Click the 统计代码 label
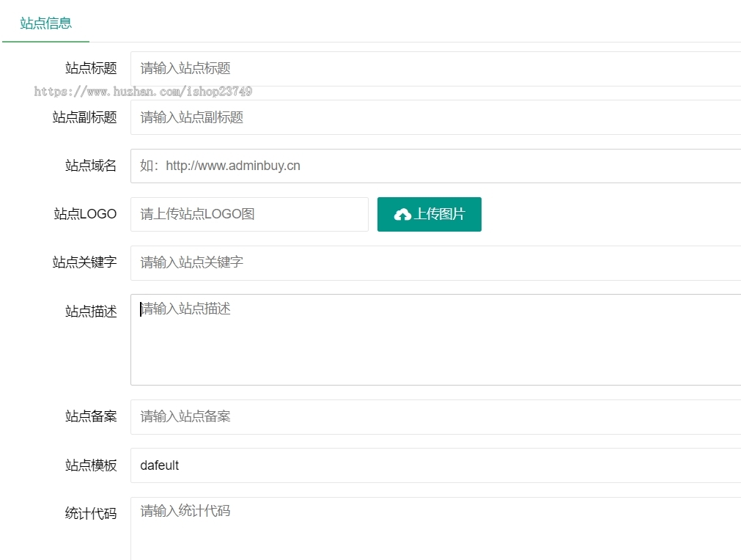Screen dimensions: 741x560 tap(91, 514)
